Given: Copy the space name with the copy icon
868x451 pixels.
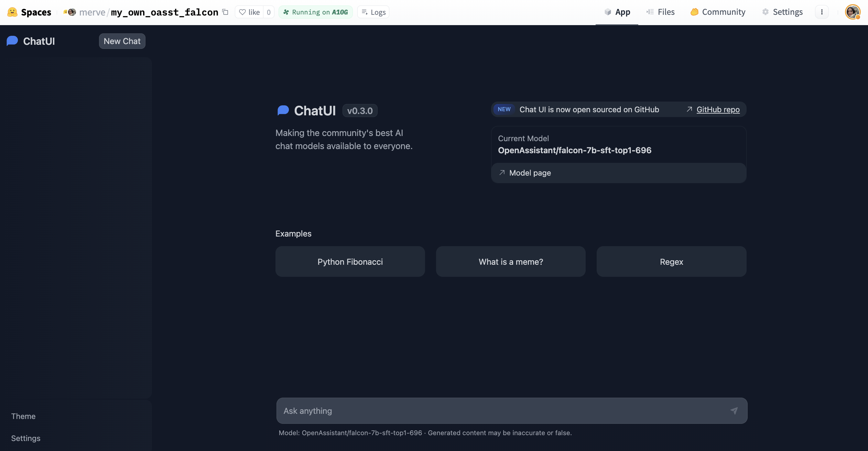Looking at the screenshot, I should [225, 12].
